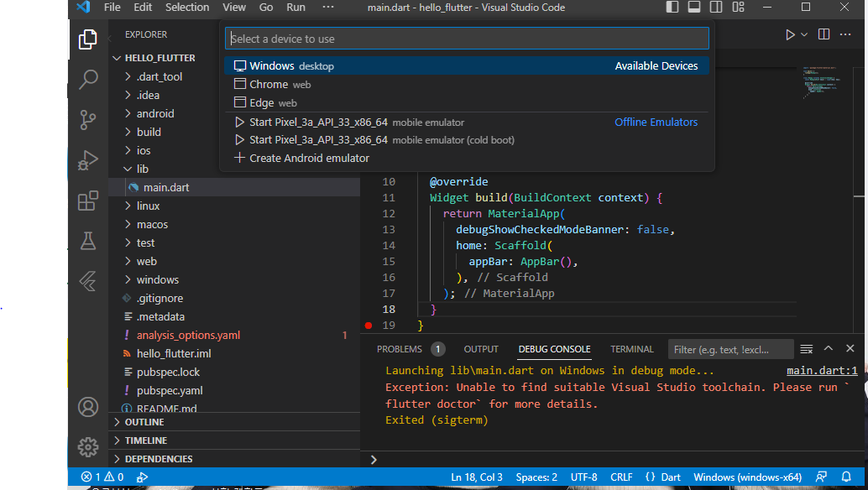Open analysis_options.yaml file
This screenshot has width=868, height=490.
tap(234, 335)
